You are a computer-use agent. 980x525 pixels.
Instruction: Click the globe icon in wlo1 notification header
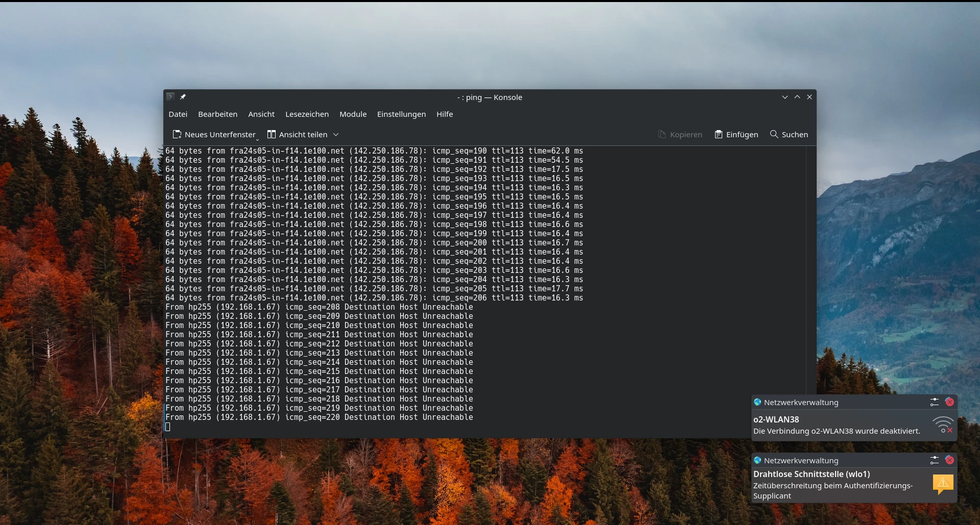[x=757, y=460]
